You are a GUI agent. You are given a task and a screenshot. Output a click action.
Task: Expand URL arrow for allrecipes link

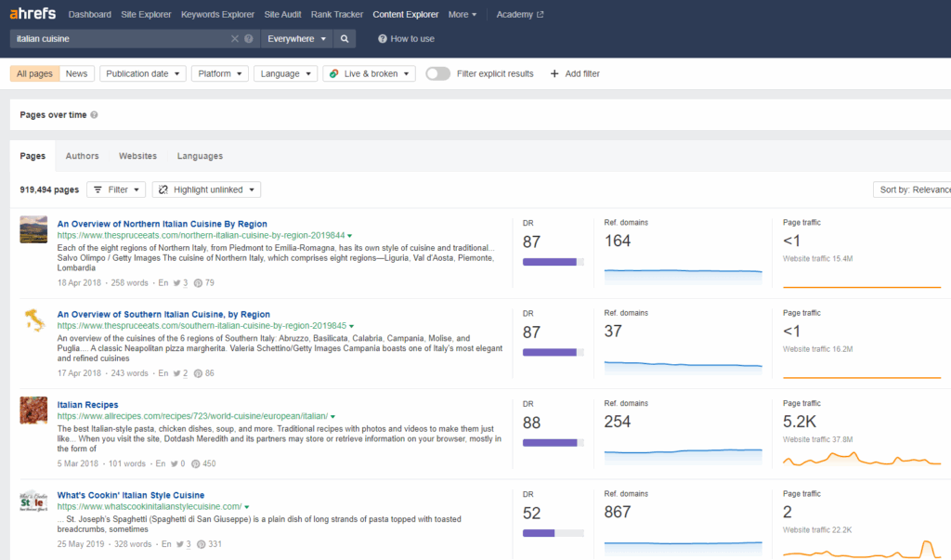pyautogui.click(x=333, y=416)
